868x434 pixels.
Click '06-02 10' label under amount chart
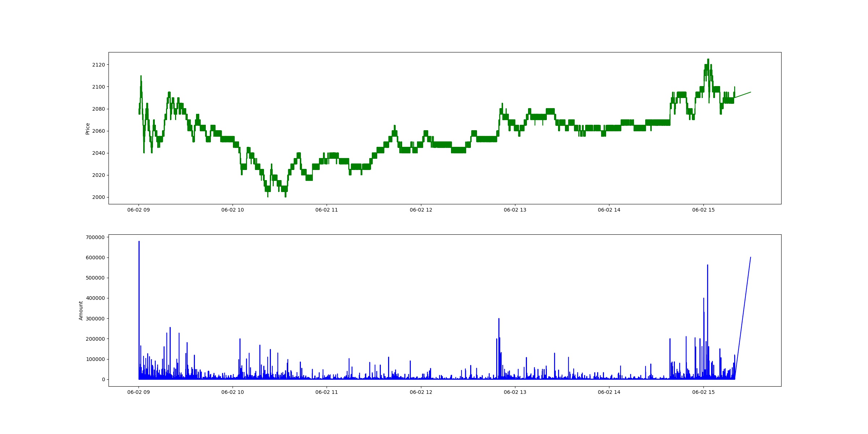pyautogui.click(x=233, y=392)
